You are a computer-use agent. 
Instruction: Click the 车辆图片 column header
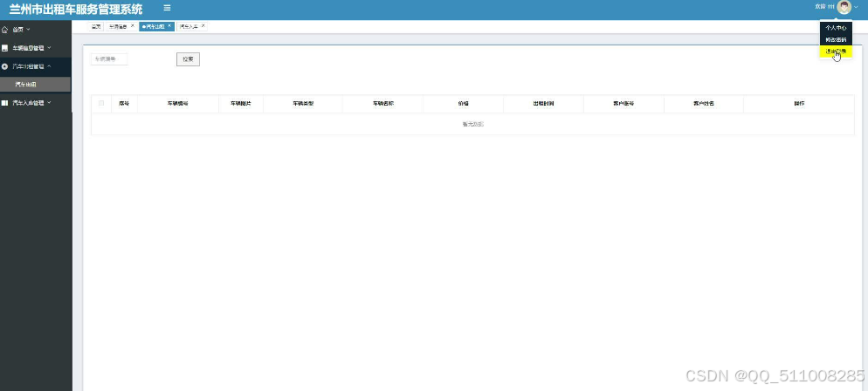click(x=241, y=103)
